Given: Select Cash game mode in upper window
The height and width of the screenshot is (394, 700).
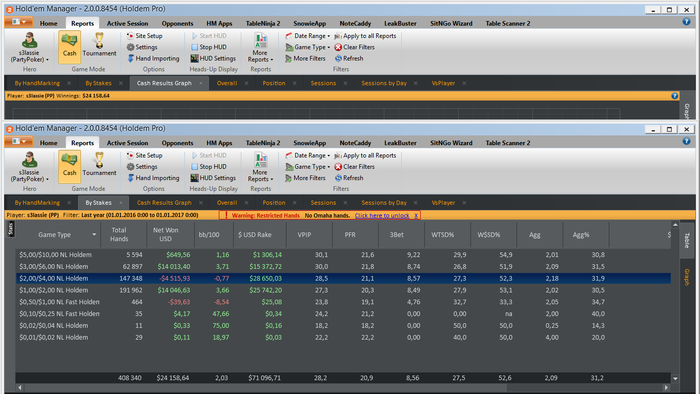Looking at the screenshot, I should click(69, 47).
